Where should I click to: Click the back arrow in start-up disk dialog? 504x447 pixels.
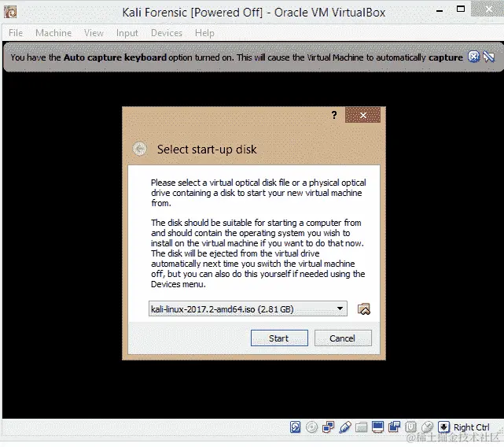(x=139, y=149)
